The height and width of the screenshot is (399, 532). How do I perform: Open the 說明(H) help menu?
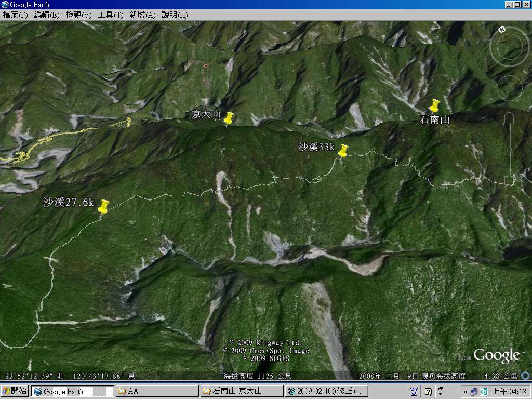(175, 15)
